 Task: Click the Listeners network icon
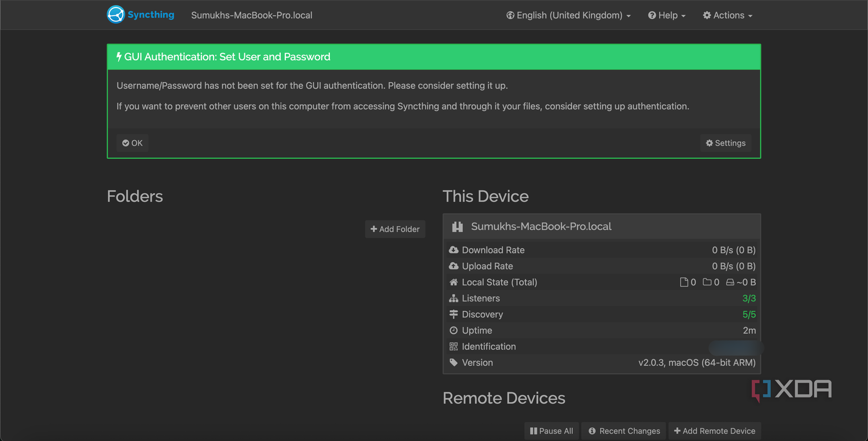pos(454,299)
